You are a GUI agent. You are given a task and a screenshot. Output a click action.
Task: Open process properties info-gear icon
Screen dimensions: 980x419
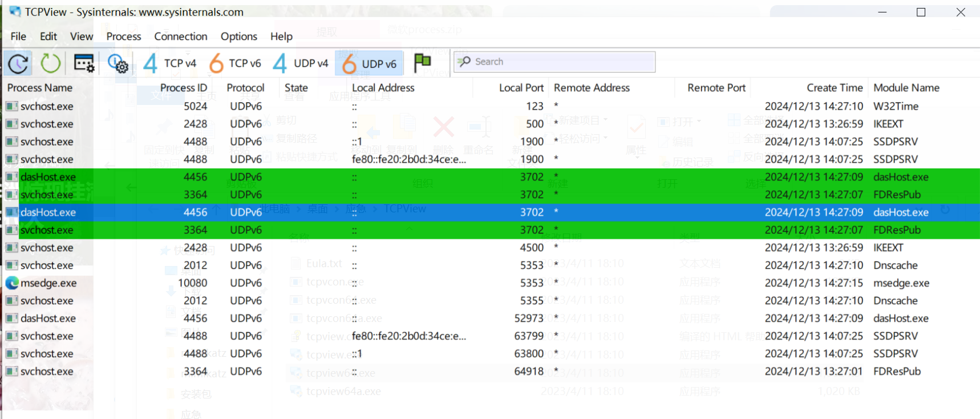coord(118,64)
